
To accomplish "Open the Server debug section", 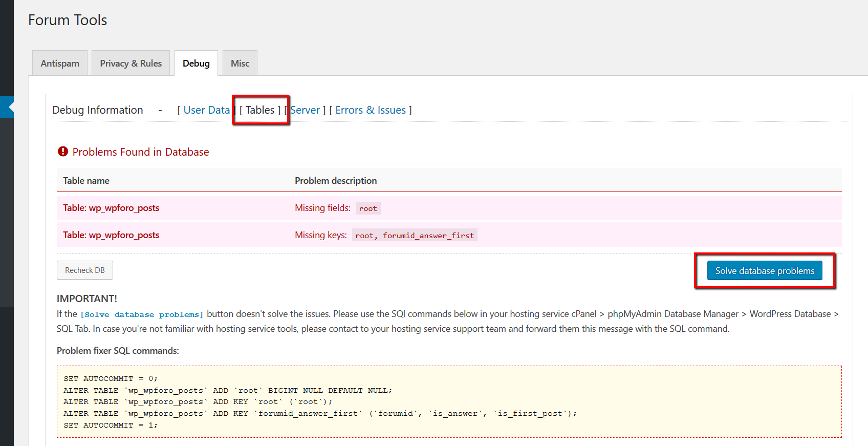I will coord(306,110).
